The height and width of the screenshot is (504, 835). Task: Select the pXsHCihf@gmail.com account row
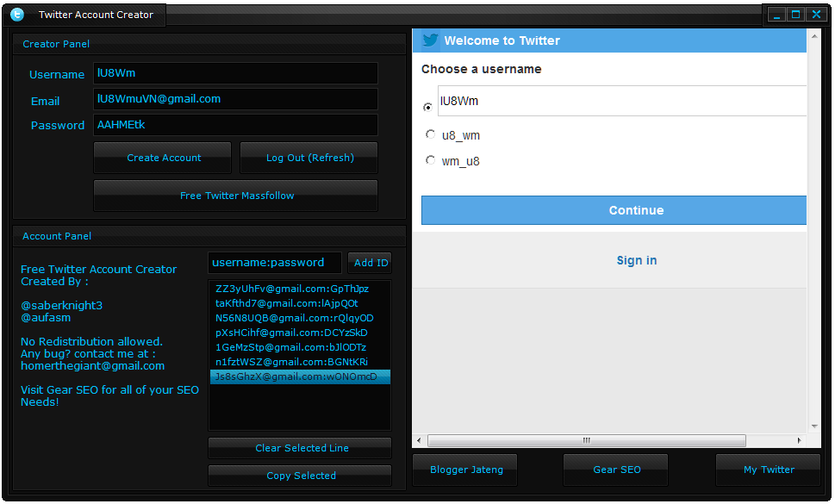point(300,333)
